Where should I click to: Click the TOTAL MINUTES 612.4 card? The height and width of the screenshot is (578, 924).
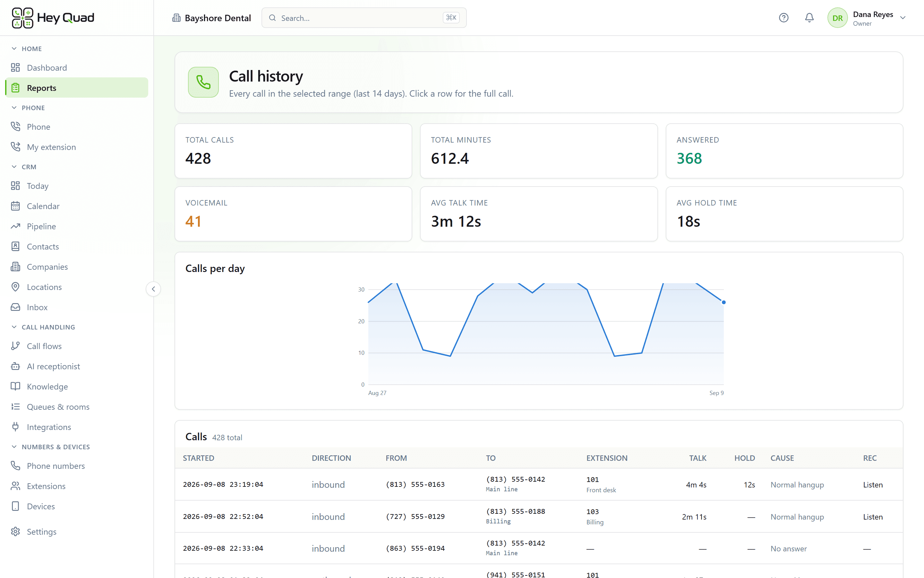538,151
